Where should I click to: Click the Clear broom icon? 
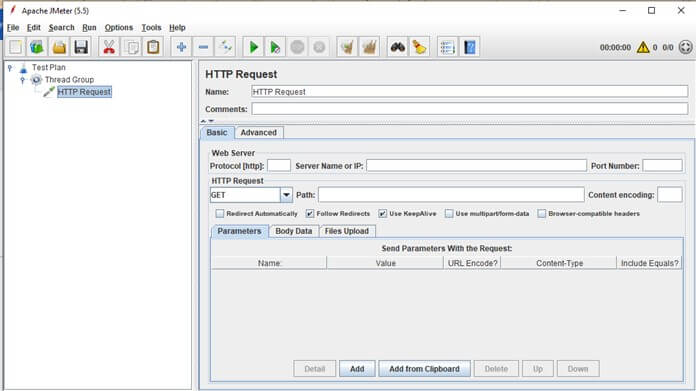[x=347, y=47]
